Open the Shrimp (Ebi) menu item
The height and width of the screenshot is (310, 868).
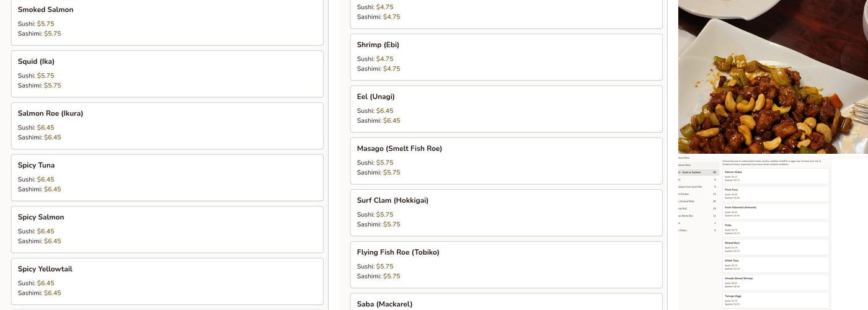[378, 45]
